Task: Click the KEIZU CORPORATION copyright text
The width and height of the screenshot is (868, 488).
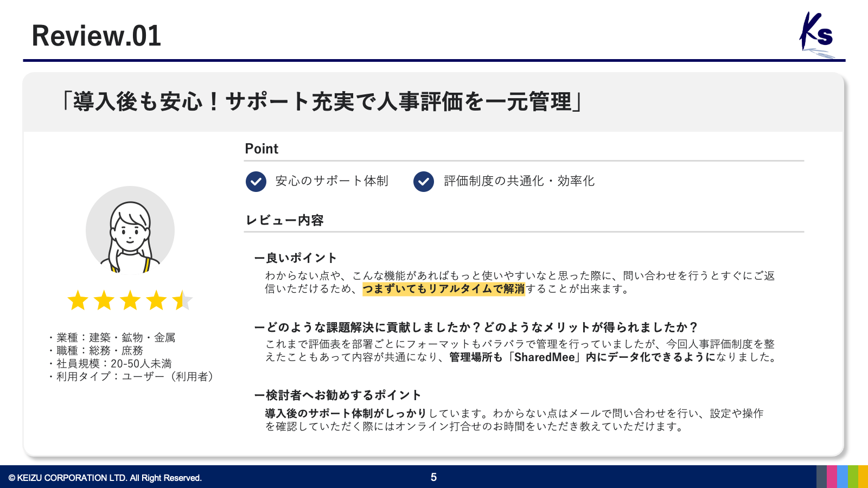Action: (x=105, y=478)
